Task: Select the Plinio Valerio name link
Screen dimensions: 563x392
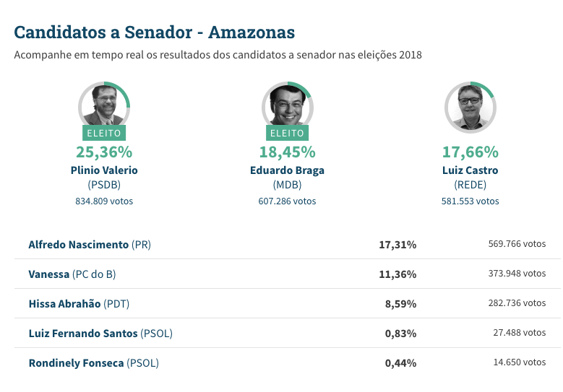Action: tap(104, 170)
